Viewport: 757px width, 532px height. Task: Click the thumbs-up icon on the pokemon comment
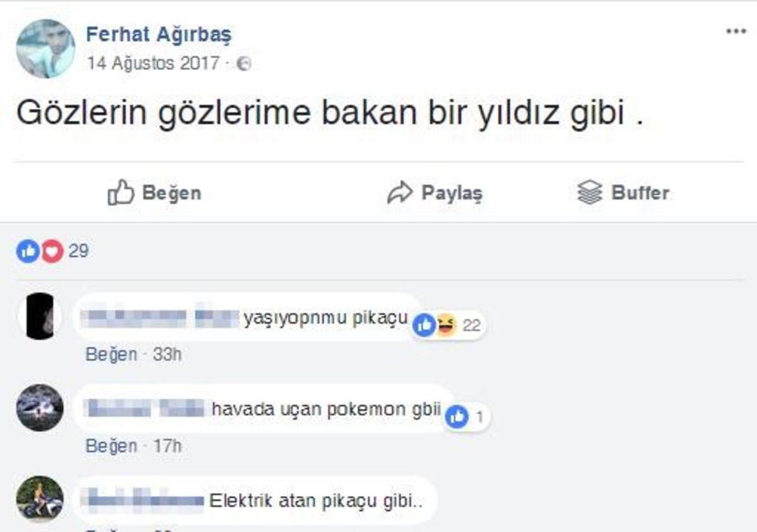(457, 417)
